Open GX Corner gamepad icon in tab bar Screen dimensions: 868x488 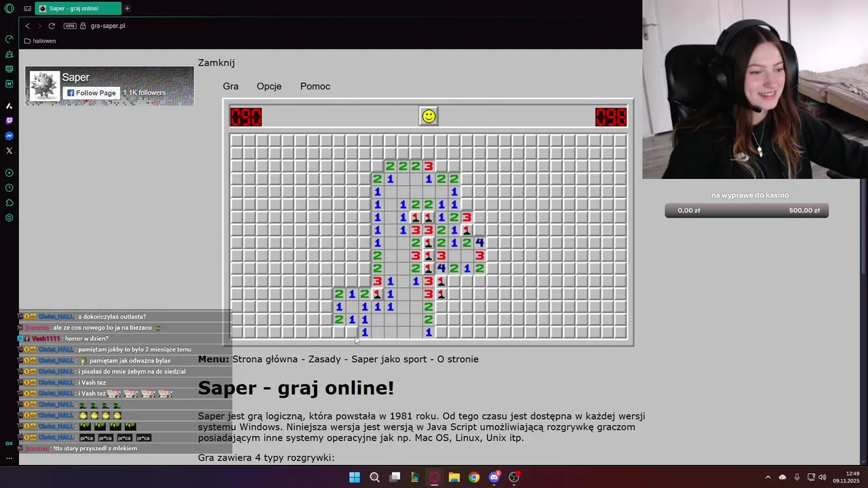coord(27,9)
